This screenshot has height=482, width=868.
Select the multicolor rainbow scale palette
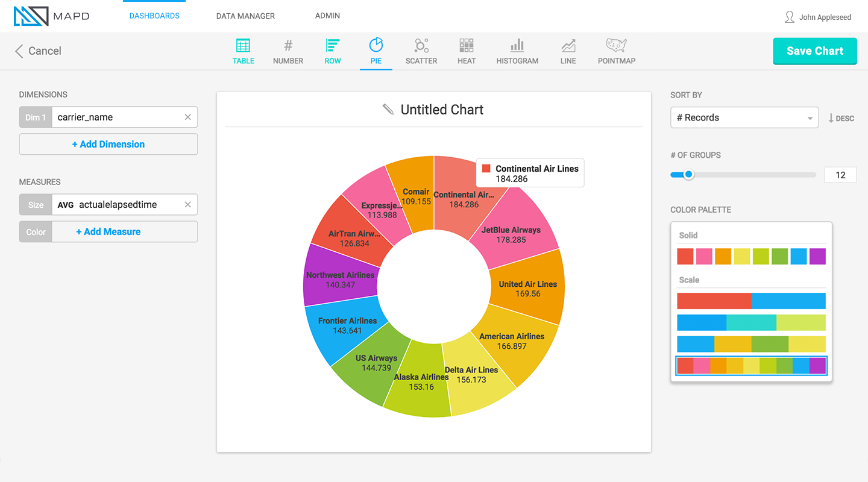tap(751, 366)
